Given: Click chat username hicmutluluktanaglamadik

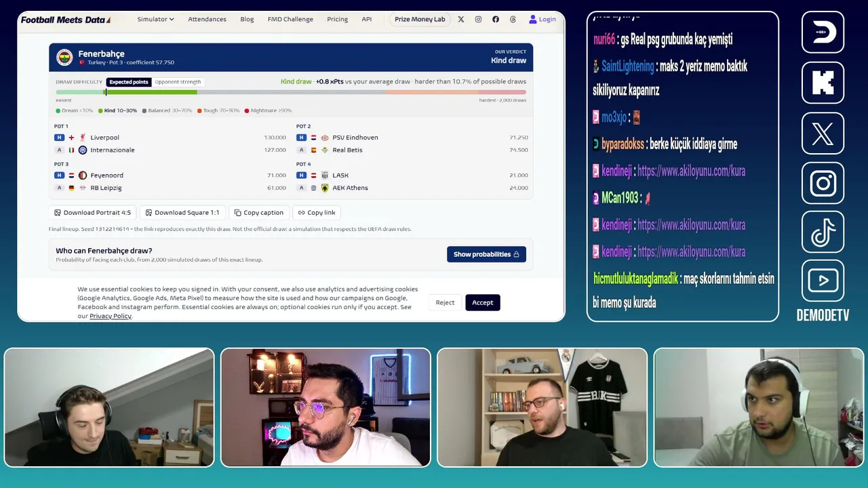Looking at the screenshot, I should [635, 279].
